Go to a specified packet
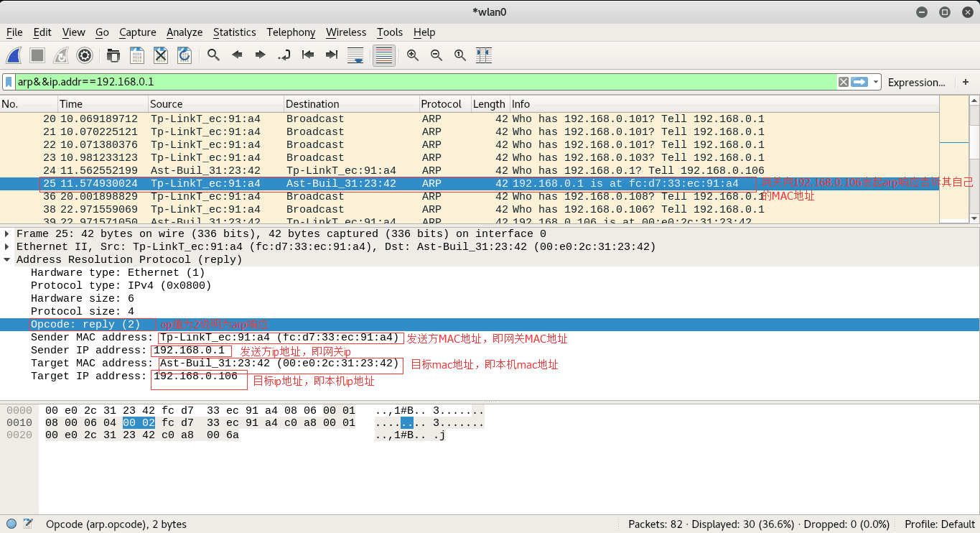 click(x=284, y=55)
